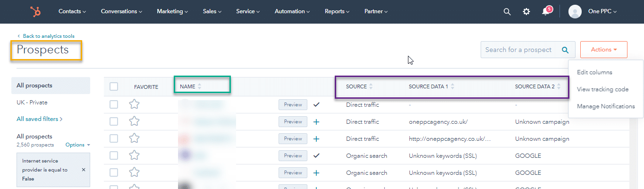Expand the Actions dropdown button
Viewport: 644px width, 189px height.
[x=603, y=50]
